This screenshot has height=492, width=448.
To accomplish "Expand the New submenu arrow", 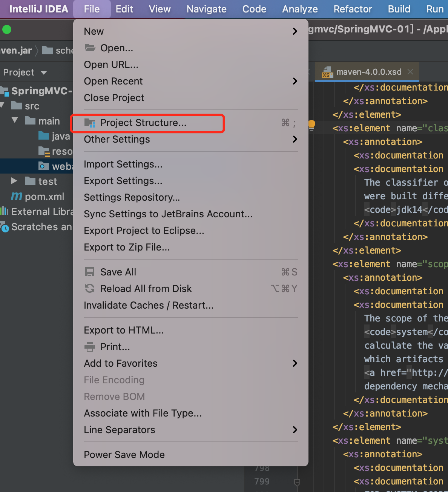I will pos(295,31).
